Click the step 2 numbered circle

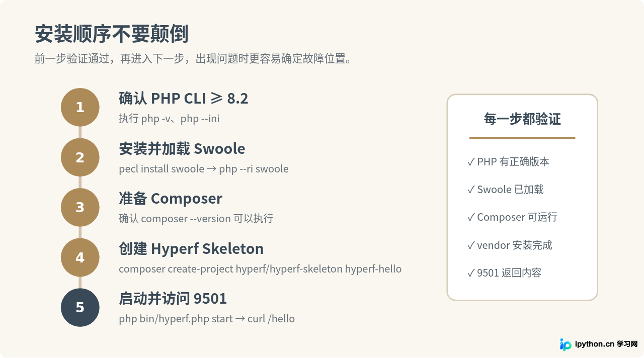tap(80, 157)
